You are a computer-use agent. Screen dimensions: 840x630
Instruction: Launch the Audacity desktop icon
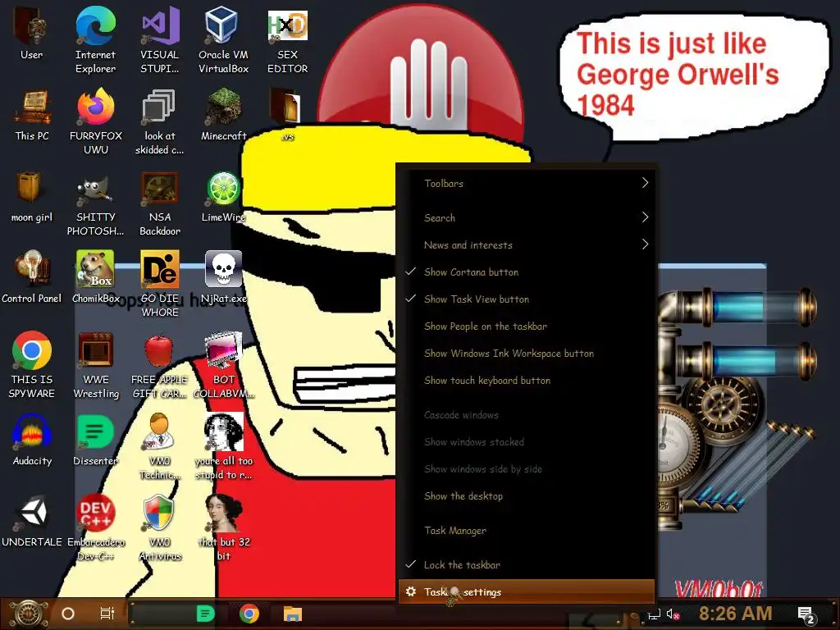[32, 440]
